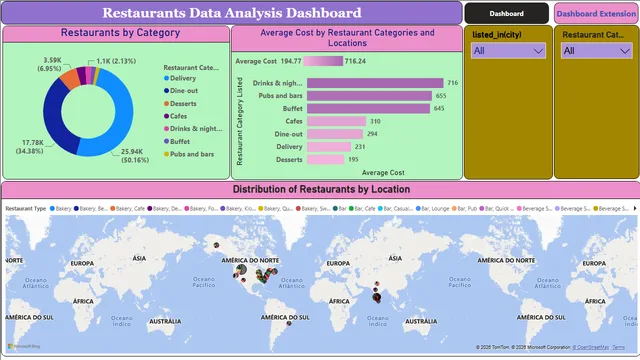Open the OpenStreetMap attribution link
This screenshot has width=640, height=360.
tap(590, 347)
